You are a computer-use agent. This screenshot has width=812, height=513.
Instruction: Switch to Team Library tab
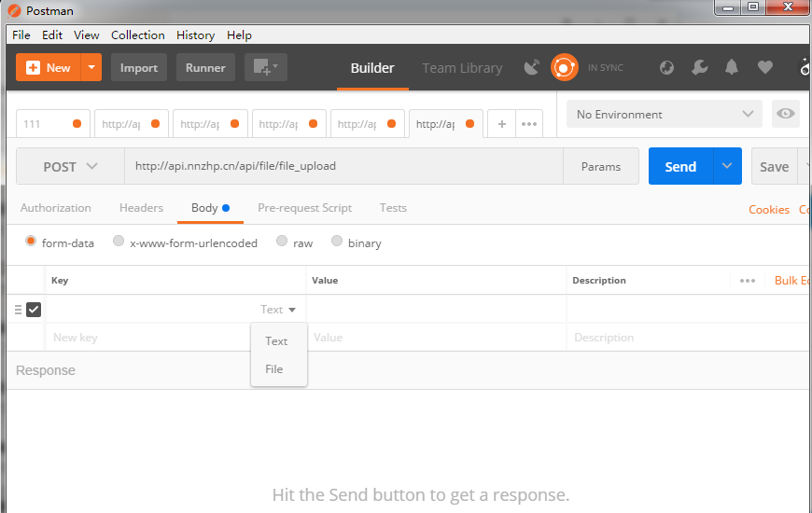462,68
